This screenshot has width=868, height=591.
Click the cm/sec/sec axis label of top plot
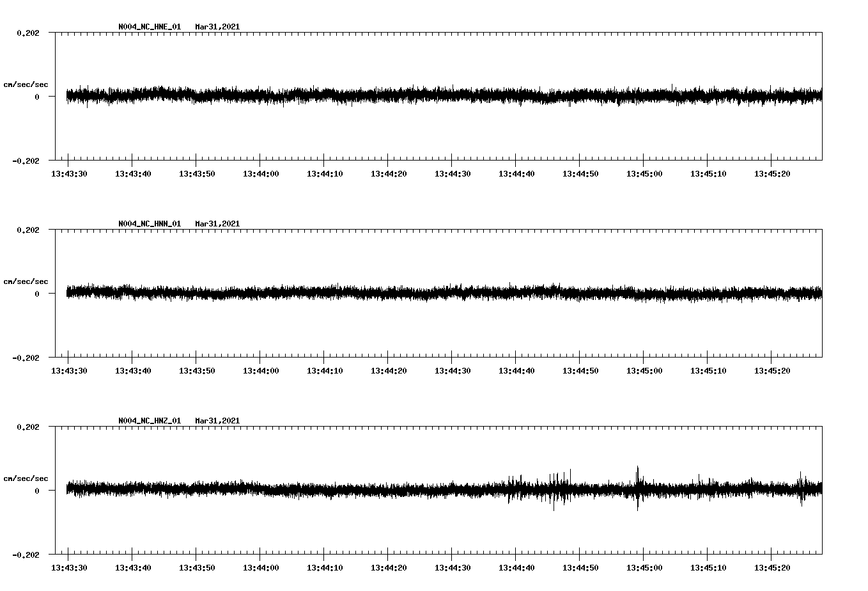coord(26,84)
